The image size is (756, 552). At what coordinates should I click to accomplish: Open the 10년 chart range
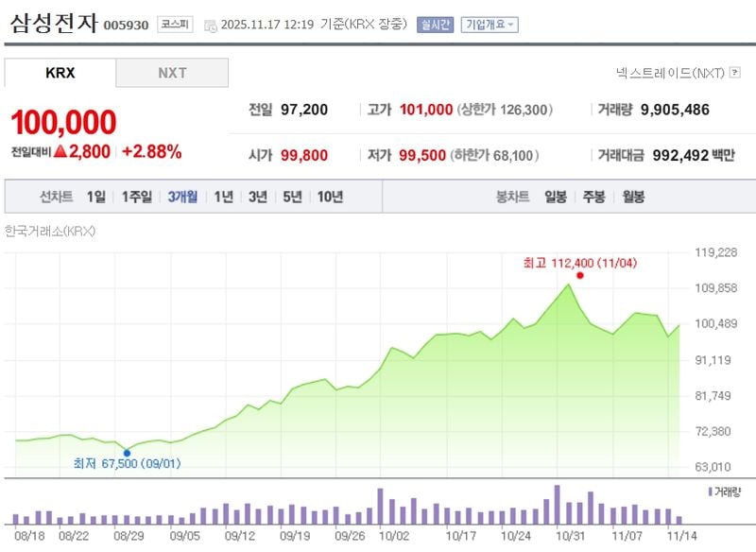pyautogui.click(x=330, y=196)
